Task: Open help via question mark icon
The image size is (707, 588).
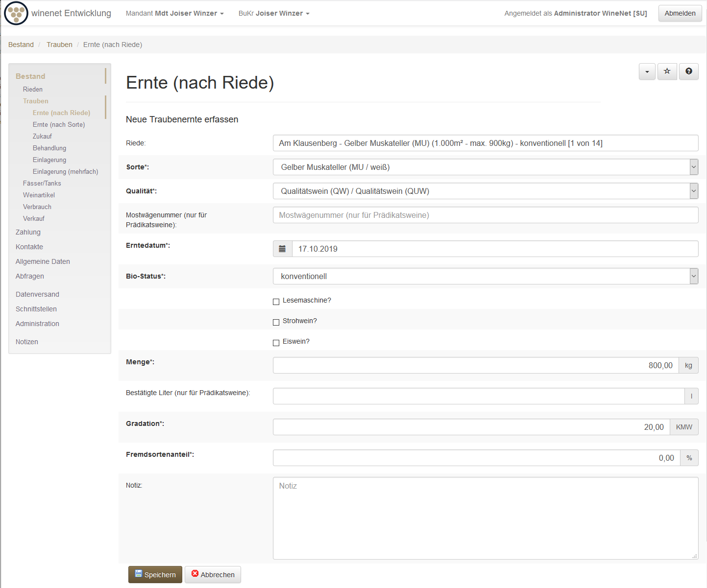Action: (688, 71)
